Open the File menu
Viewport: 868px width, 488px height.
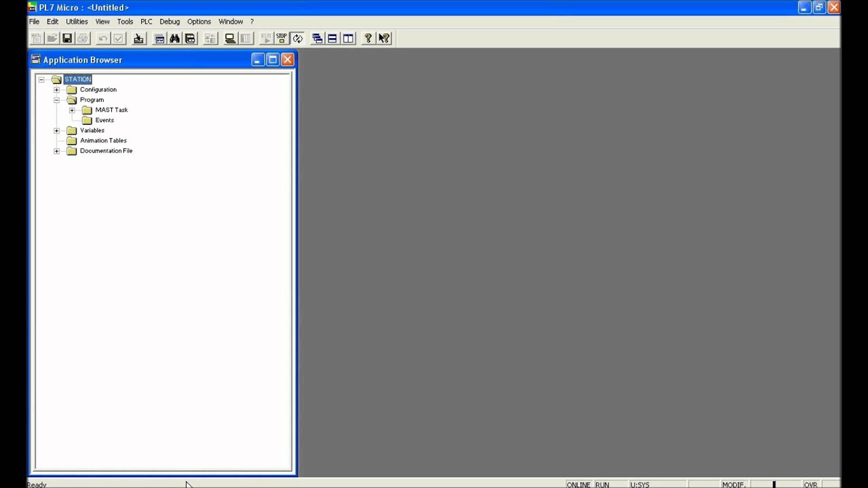coord(34,22)
